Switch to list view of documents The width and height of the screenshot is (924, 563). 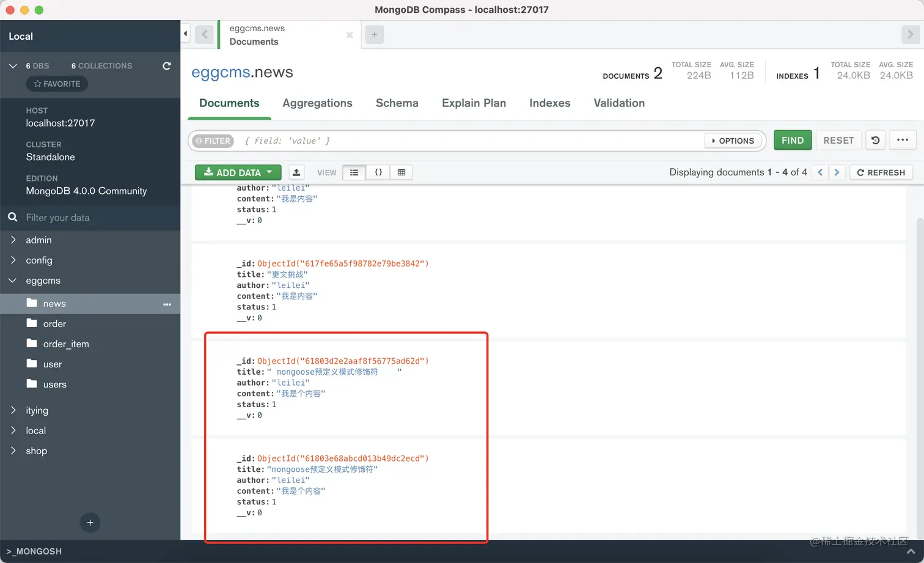(x=354, y=172)
